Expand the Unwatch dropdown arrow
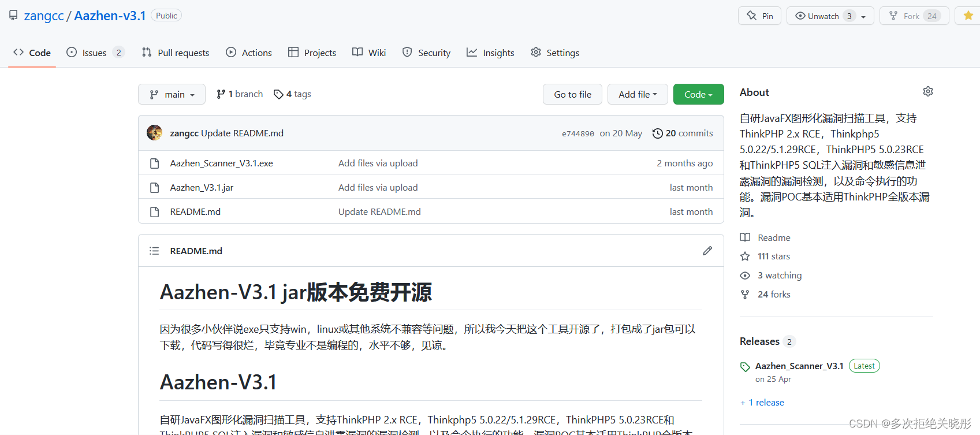The image size is (980, 435). tap(863, 16)
